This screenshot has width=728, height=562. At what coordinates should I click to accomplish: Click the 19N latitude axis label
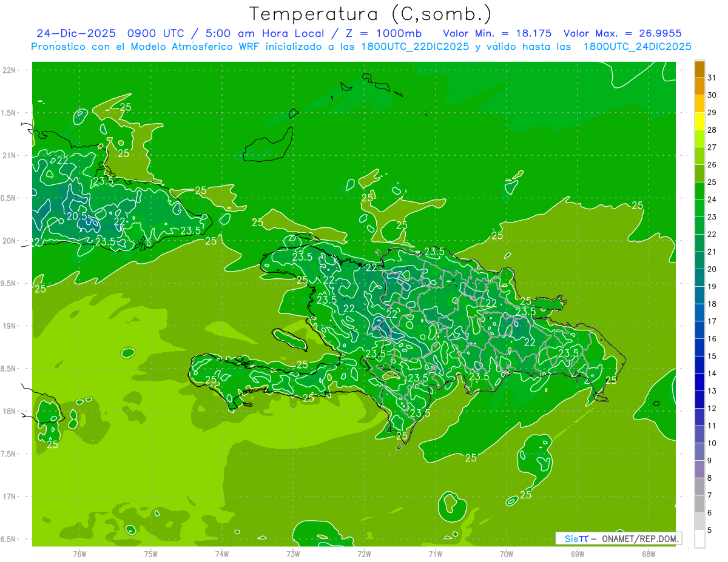click(x=10, y=326)
